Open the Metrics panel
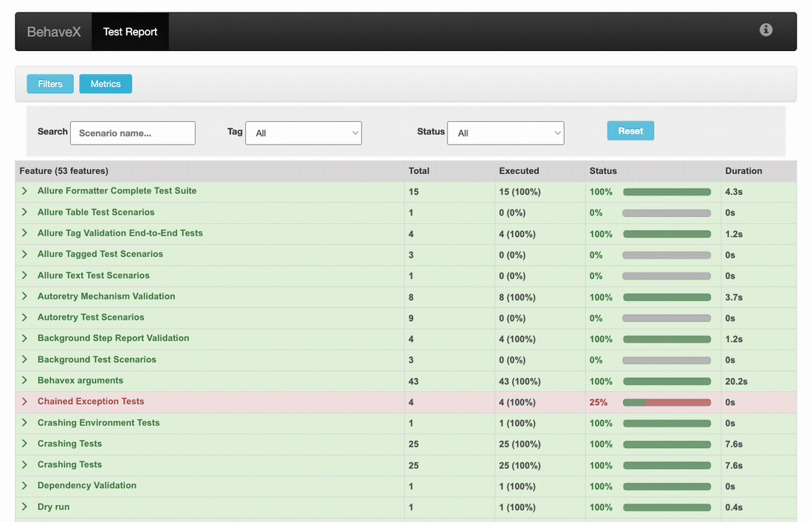Viewport: 812px width, 522px height. [106, 84]
